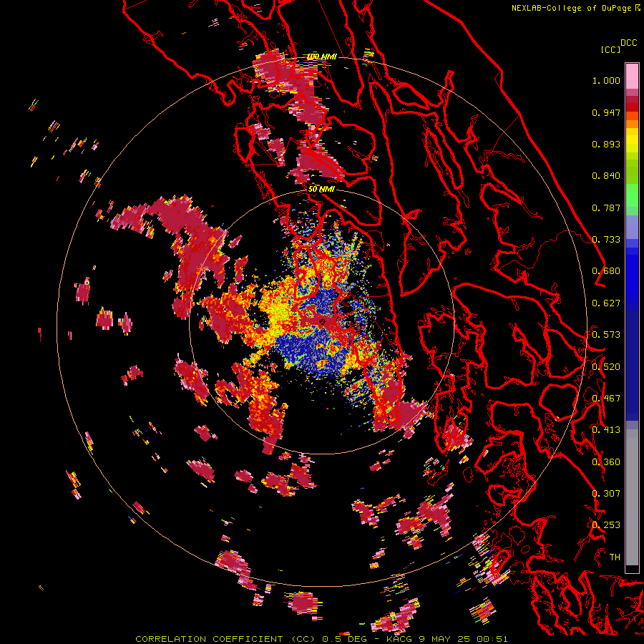Click the 0.680 scale value
This screenshot has width=644, height=644.
(606, 271)
